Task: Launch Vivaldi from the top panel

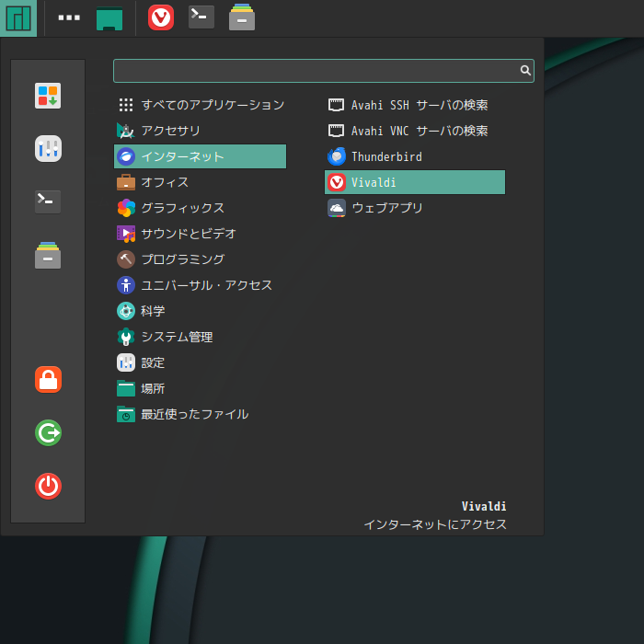Action: click(161, 17)
